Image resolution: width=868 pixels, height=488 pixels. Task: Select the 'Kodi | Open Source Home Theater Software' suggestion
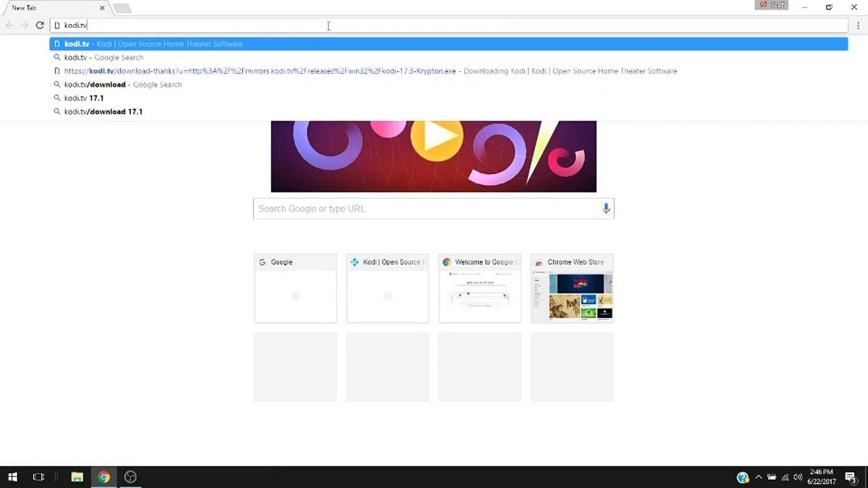click(449, 44)
